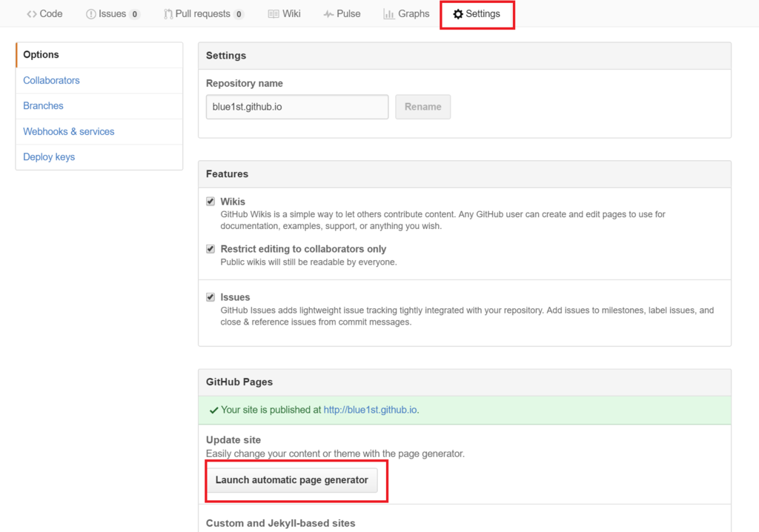Click the published checkmark icon

[213, 410]
